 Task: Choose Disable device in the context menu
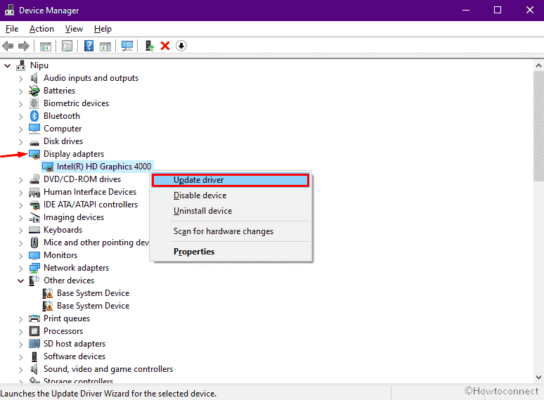230,195
